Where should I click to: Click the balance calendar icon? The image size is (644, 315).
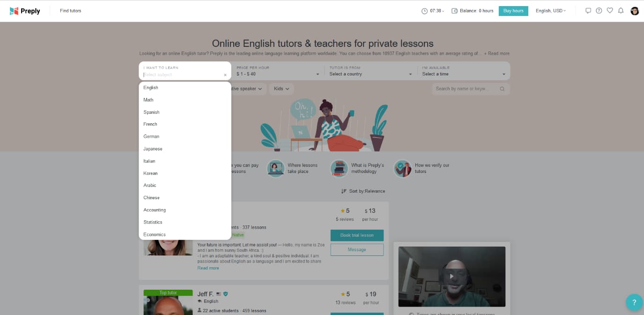click(x=454, y=11)
